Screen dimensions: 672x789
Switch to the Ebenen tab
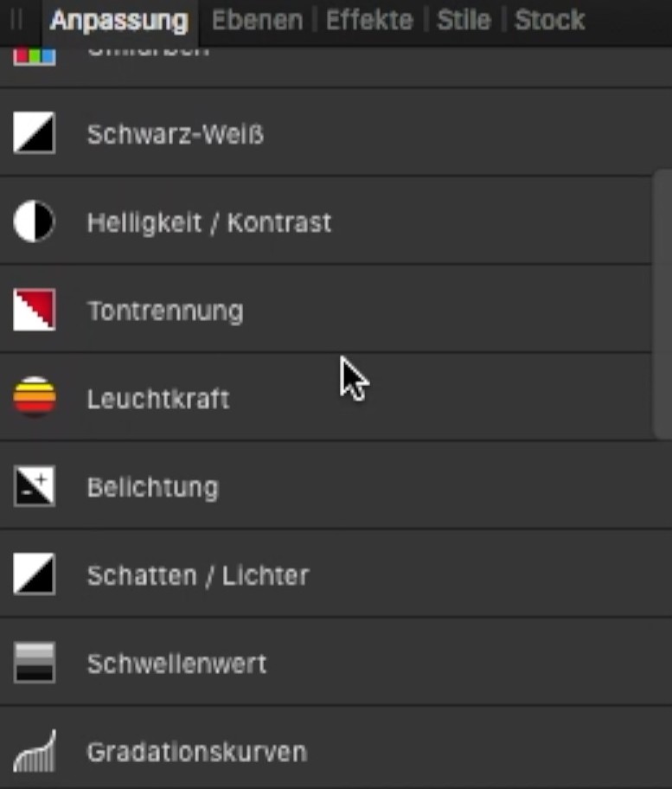point(257,20)
